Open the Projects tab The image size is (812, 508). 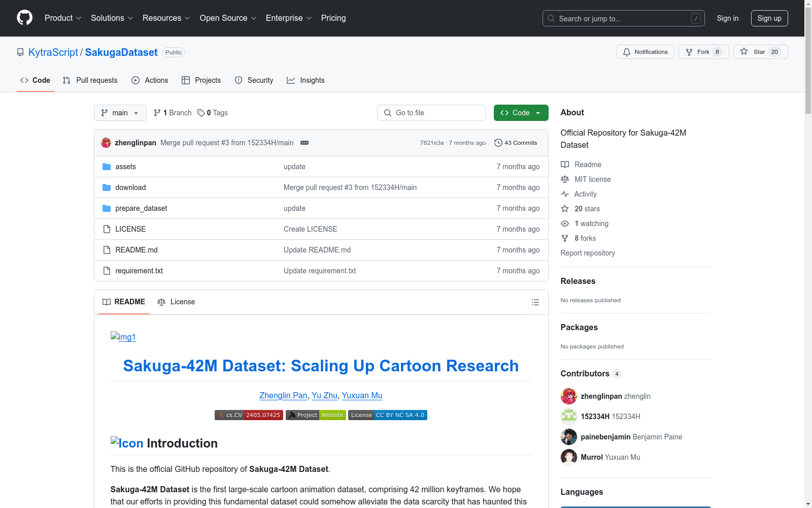point(201,80)
